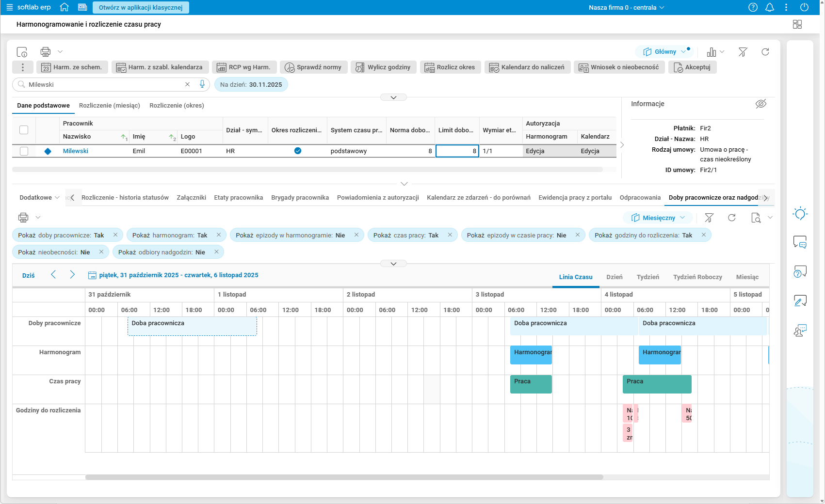
Task: Open the notifications bell
Action: [x=770, y=7]
